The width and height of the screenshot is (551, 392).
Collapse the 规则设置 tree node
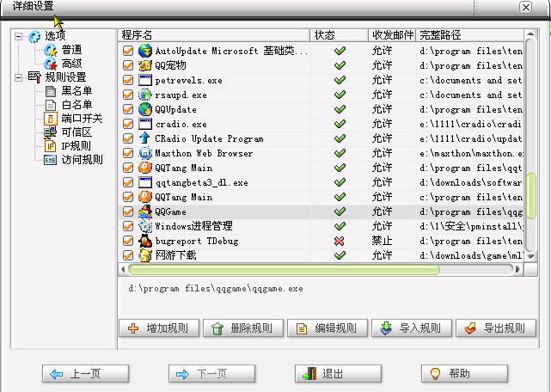click(19, 77)
